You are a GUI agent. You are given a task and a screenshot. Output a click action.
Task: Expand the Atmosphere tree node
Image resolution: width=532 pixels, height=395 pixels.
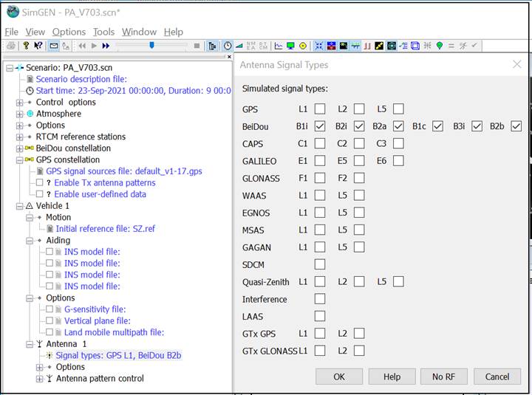pyautogui.click(x=20, y=114)
